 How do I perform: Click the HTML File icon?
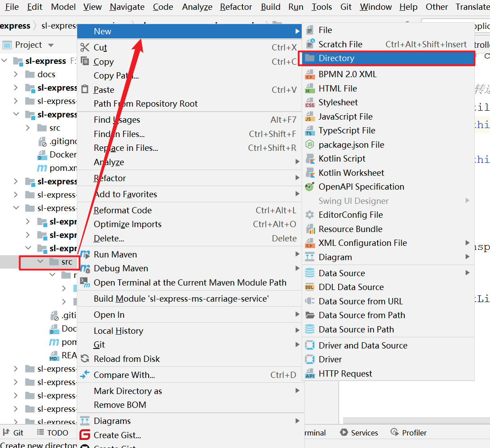click(310, 88)
